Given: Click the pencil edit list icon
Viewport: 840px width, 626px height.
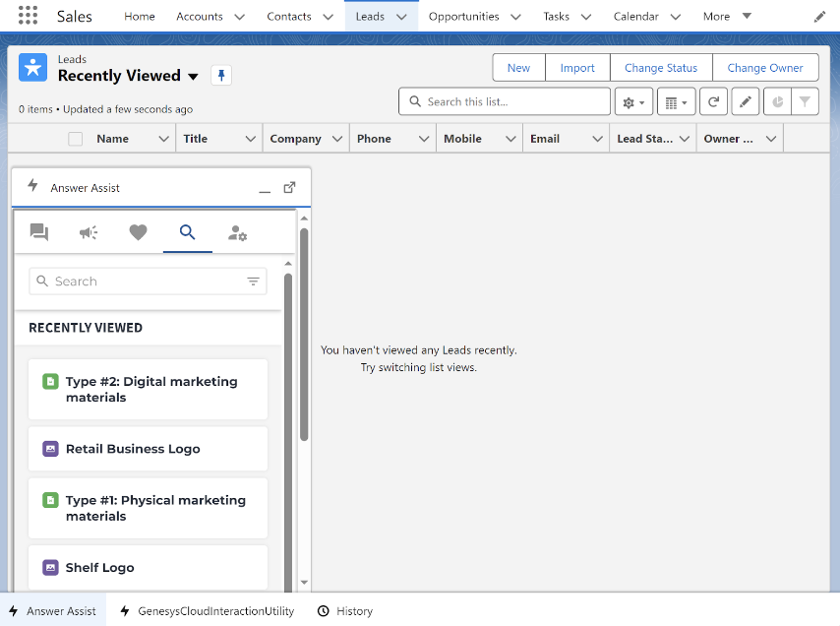Looking at the screenshot, I should click(746, 101).
